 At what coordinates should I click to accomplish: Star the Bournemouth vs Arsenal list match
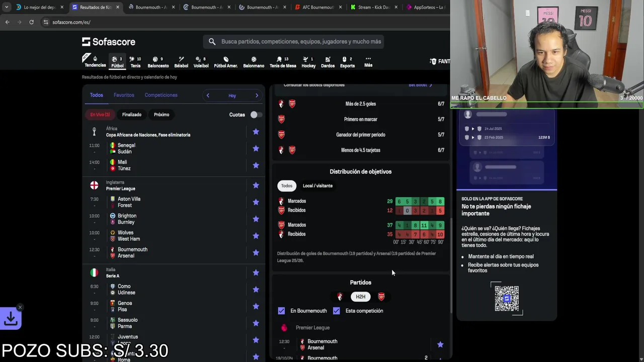pos(256,252)
